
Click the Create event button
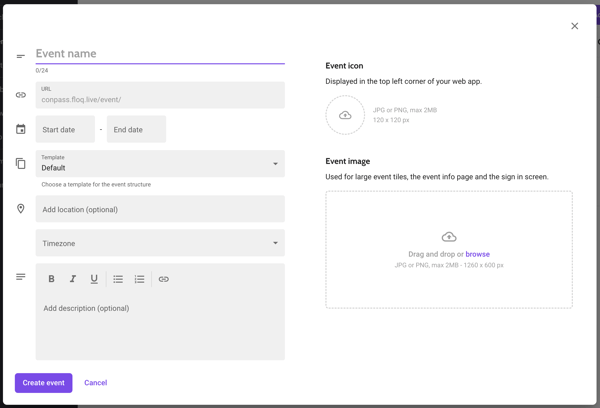(x=44, y=383)
